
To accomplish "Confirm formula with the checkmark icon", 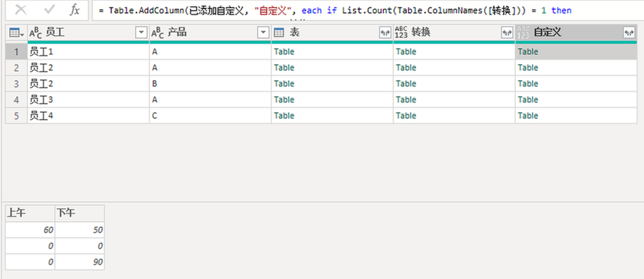I will click(x=50, y=10).
